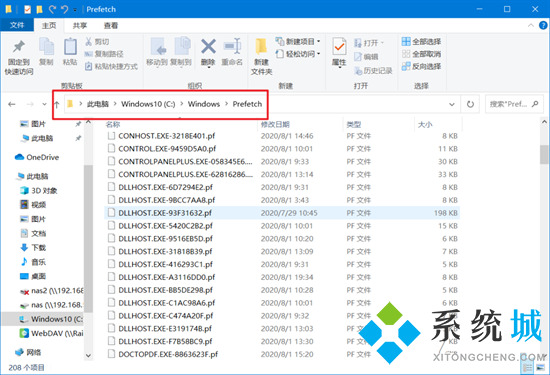Viewport: 550px width, 375px height.
Task: Click the file list vertical scrollbar thumb
Action: click(x=544, y=154)
